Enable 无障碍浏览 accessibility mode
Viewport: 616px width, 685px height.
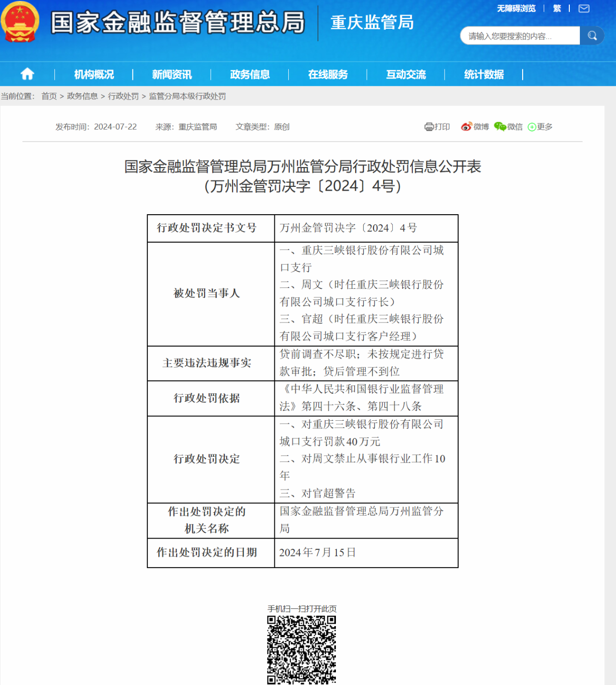coord(516,9)
